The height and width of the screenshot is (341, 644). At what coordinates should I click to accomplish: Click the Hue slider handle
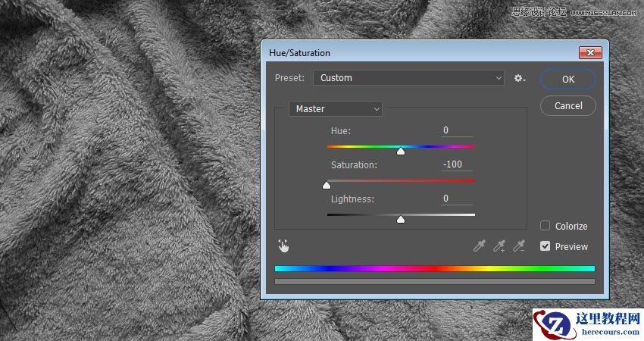pos(401,151)
